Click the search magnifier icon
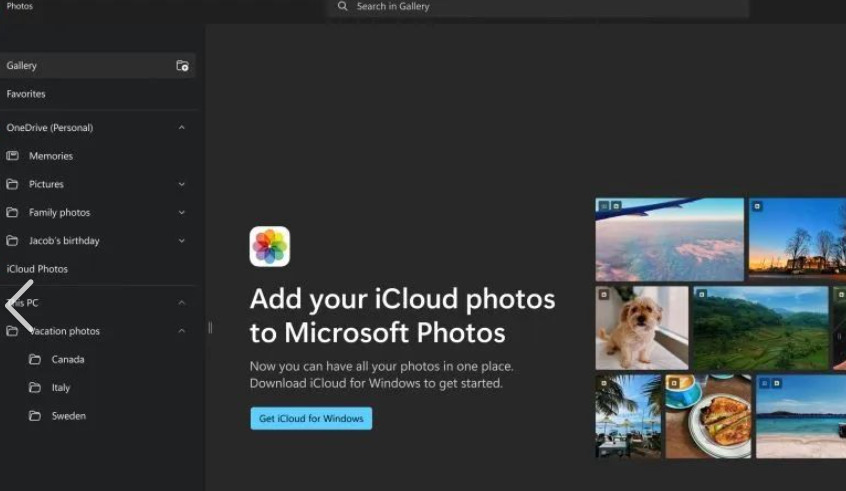 [343, 6]
